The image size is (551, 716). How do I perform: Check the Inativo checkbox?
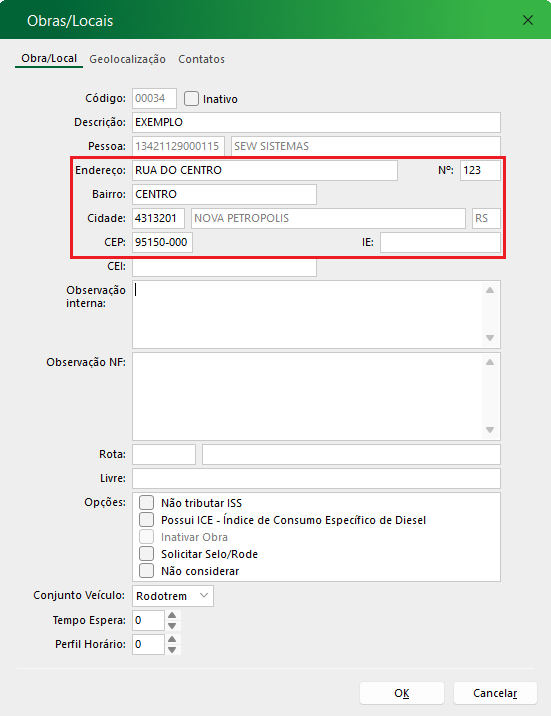point(191,99)
